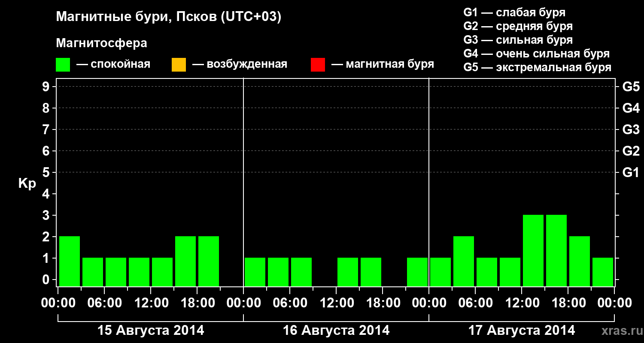Click the 12:00 tick label for 15 Августа
The height and width of the screenshot is (343, 644).
pyautogui.click(x=151, y=303)
